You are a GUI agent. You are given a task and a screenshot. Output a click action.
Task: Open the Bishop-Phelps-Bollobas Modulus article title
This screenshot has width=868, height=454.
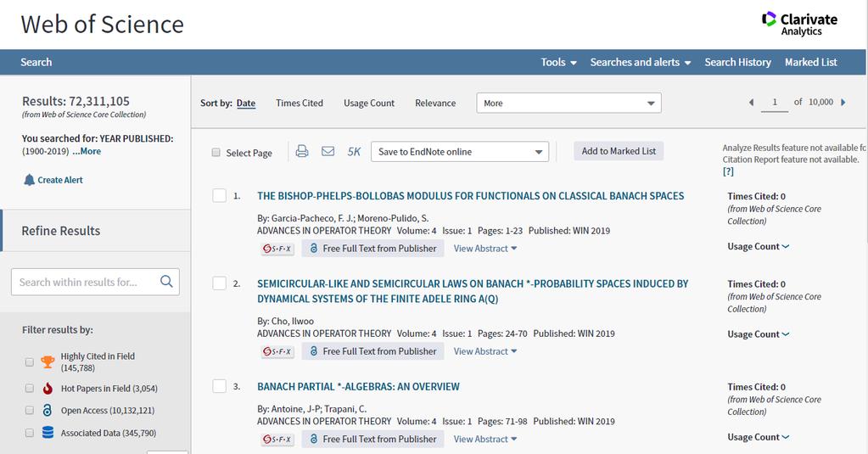click(471, 196)
